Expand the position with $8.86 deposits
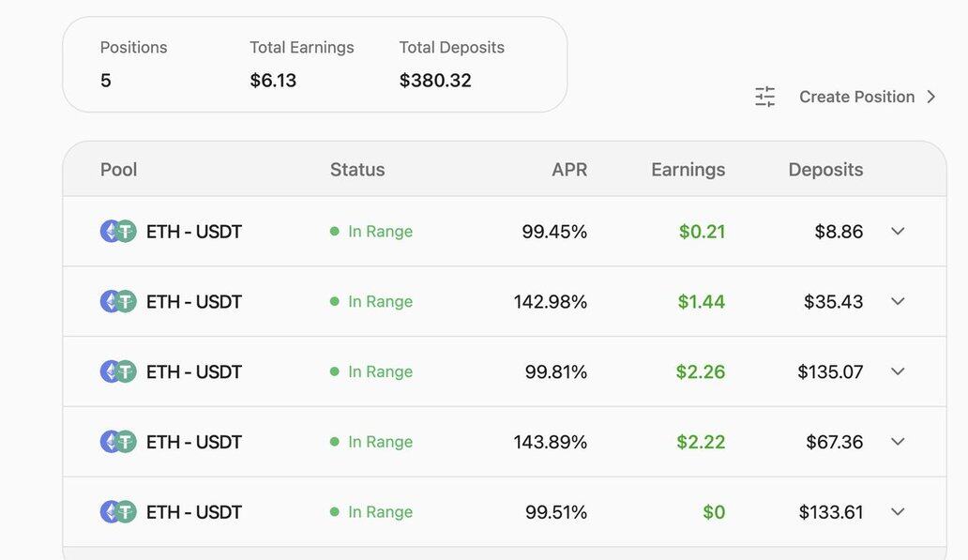This screenshot has width=968, height=560. pyautogui.click(x=898, y=232)
